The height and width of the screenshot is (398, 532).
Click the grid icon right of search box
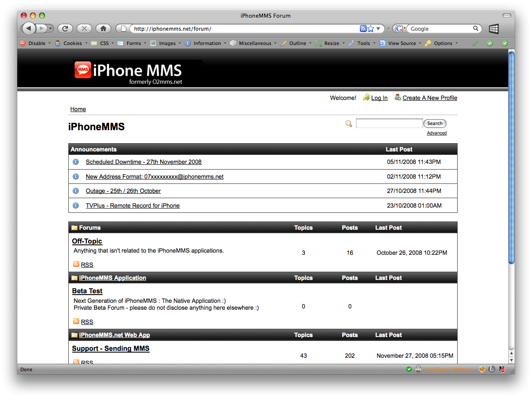pos(494,29)
